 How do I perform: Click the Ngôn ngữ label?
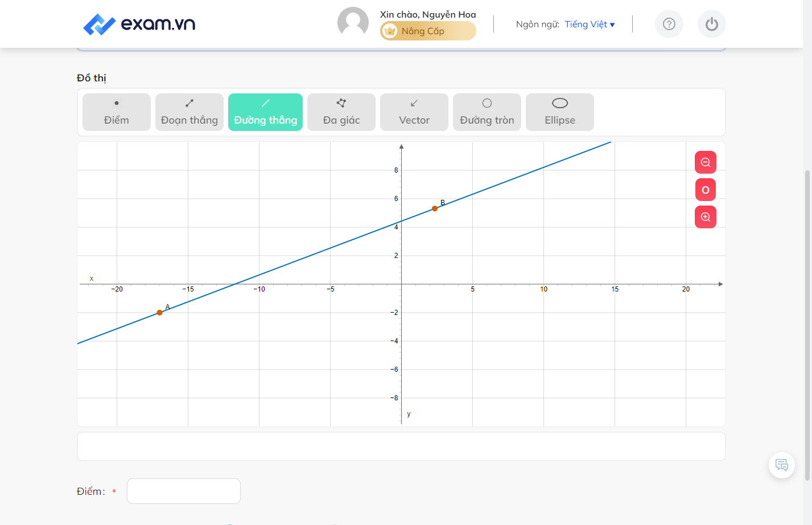pos(538,24)
